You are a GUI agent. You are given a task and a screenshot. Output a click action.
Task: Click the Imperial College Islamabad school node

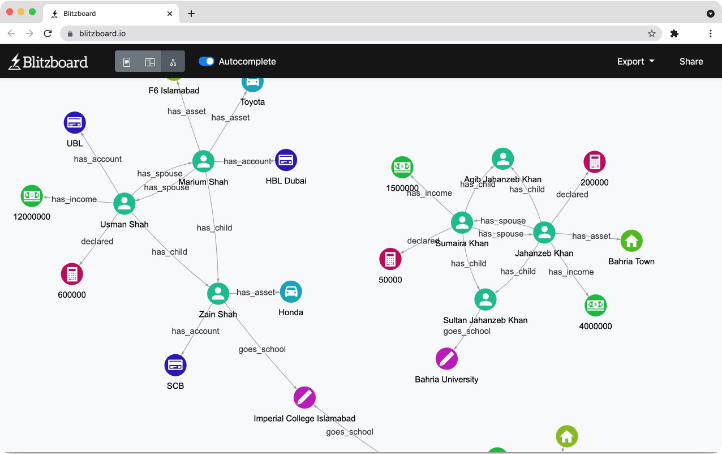[304, 398]
